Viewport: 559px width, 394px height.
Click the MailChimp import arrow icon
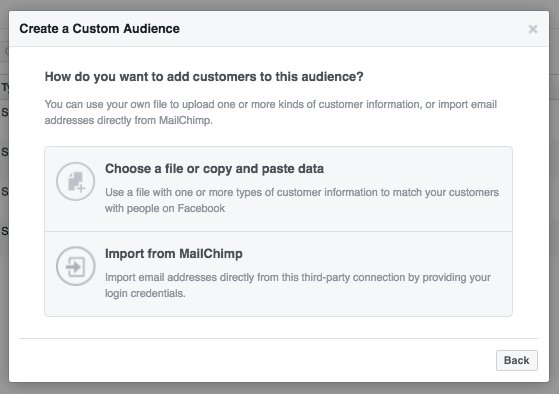pos(76,266)
